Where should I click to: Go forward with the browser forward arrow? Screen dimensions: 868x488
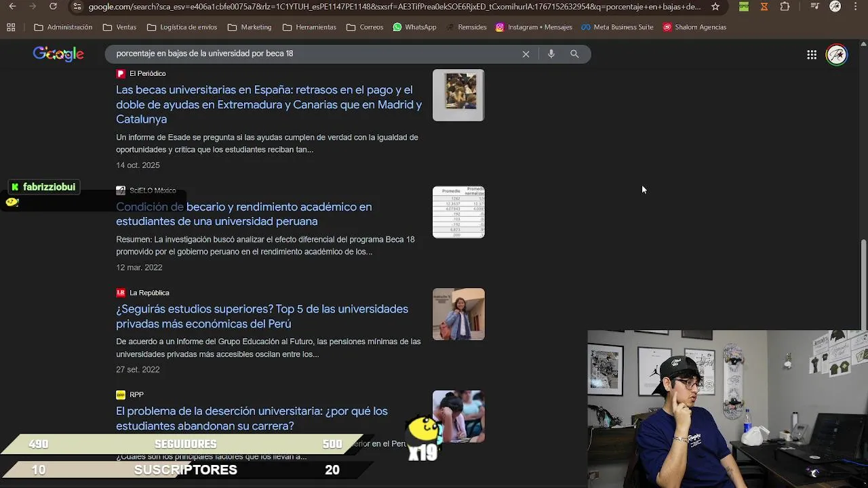(33, 7)
